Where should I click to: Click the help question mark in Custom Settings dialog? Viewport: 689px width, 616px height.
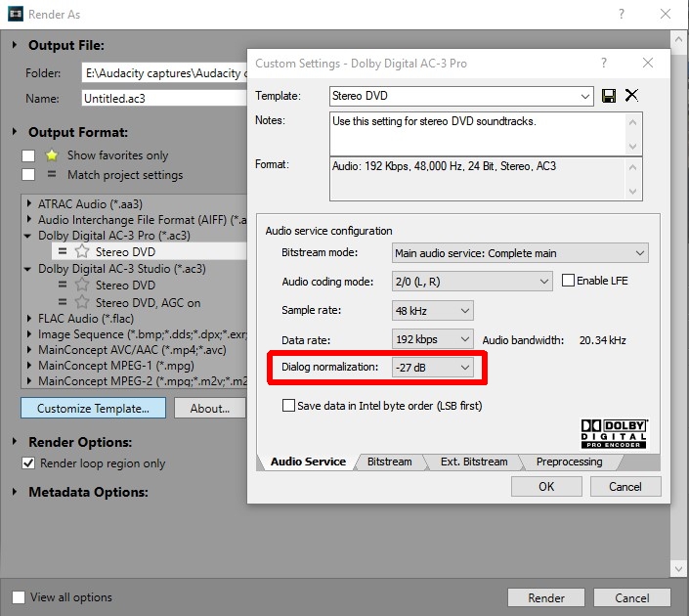(x=604, y=63)
